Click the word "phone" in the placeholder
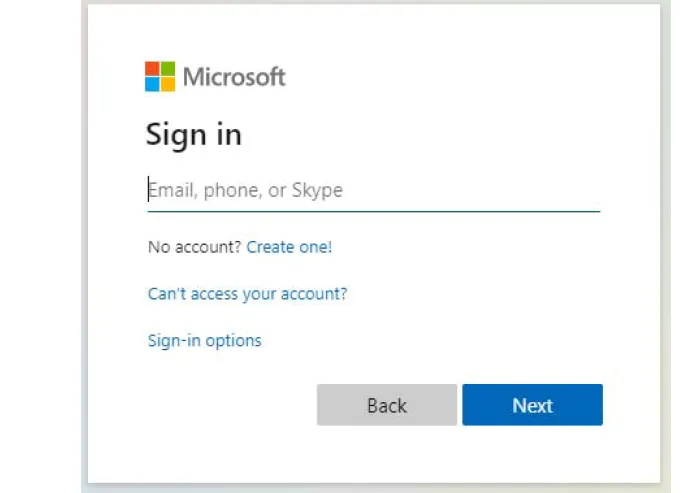 coord(229,190)
